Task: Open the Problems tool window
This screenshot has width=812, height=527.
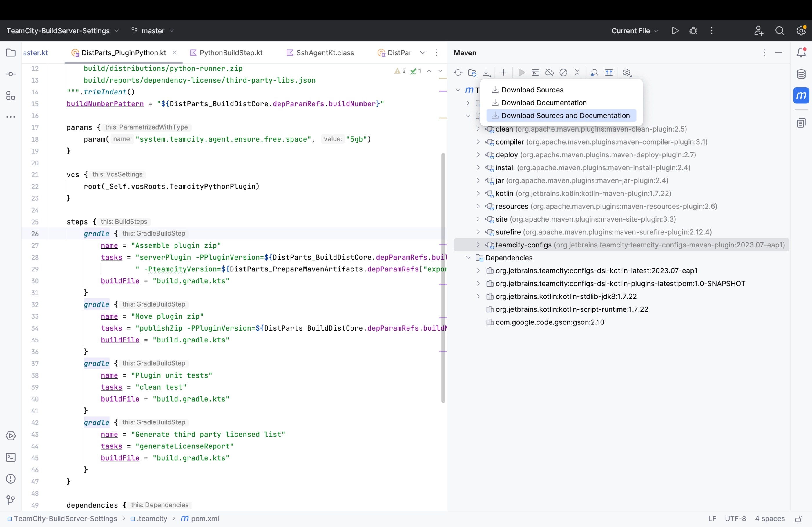Action: (10, 479)
